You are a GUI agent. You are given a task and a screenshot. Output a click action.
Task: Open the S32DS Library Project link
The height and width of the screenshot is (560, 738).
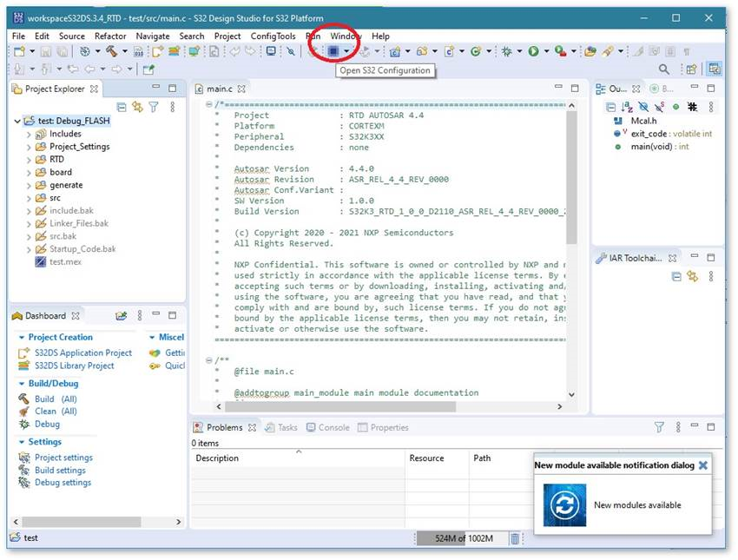[75, 366]
